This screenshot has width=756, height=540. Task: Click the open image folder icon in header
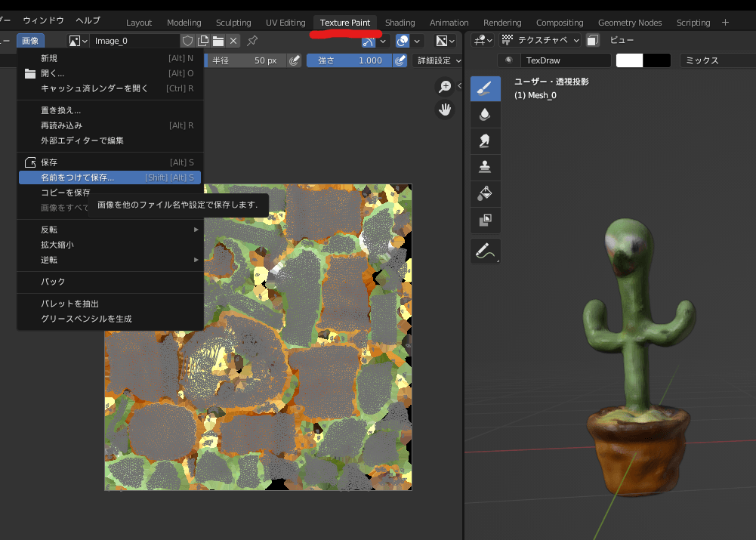tap(218, 41)
